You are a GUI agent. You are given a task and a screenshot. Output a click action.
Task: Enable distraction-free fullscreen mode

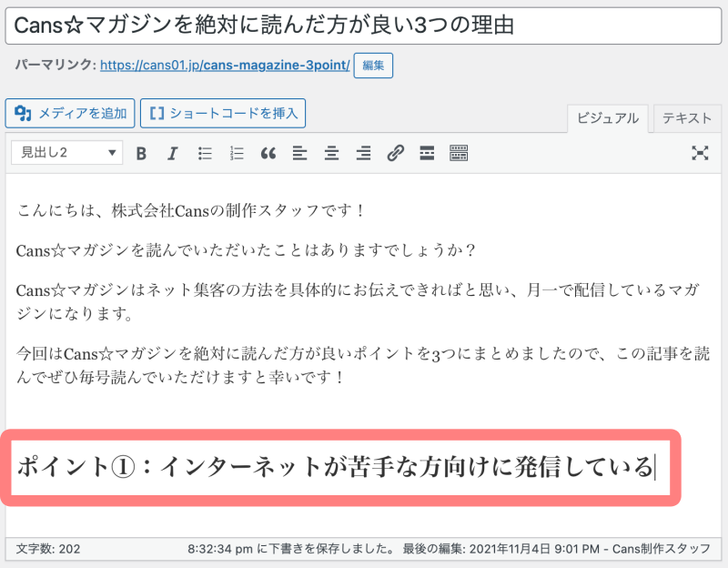(x=699, y=153)
